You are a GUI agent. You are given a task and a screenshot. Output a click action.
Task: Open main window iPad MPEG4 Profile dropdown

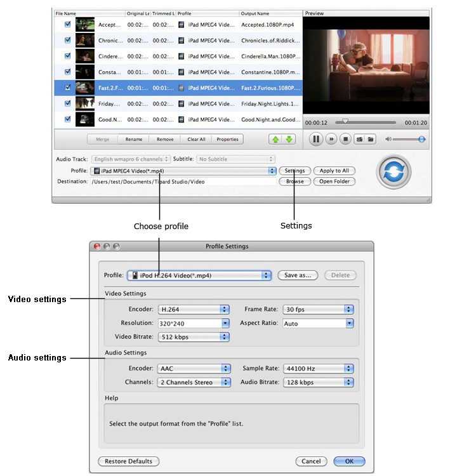183,171
